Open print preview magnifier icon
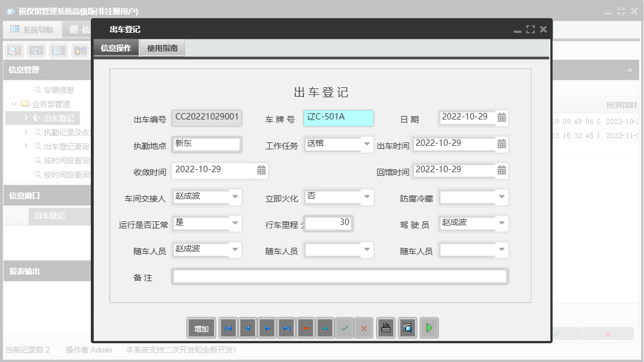 click(407, 329)
